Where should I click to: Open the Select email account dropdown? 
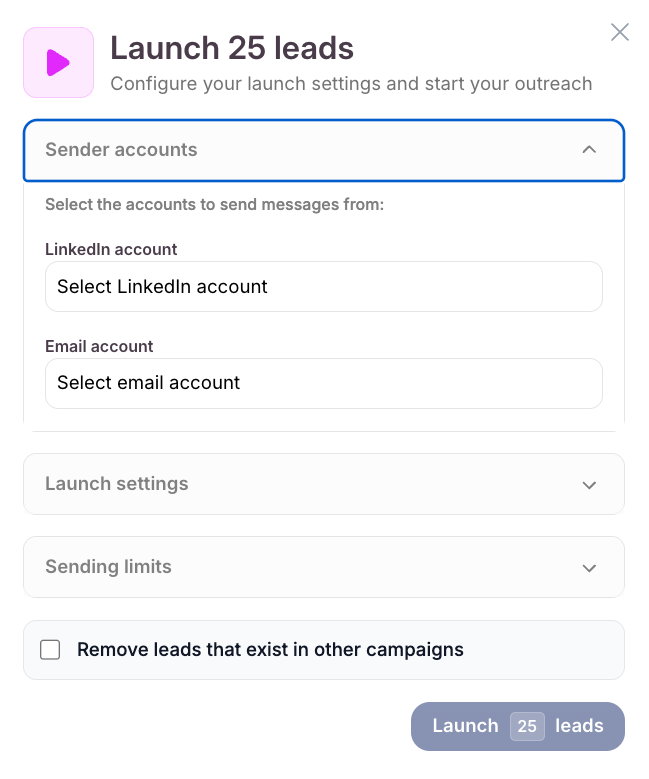[x=323, y=383]
